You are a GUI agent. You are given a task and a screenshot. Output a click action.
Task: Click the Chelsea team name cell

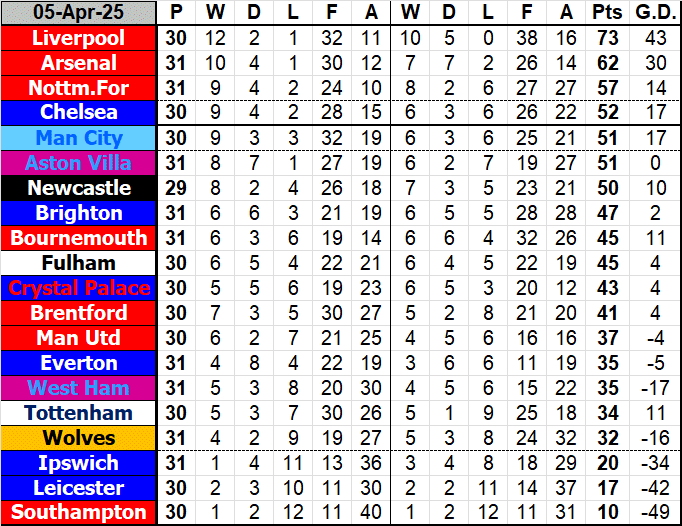pos(78,113)
